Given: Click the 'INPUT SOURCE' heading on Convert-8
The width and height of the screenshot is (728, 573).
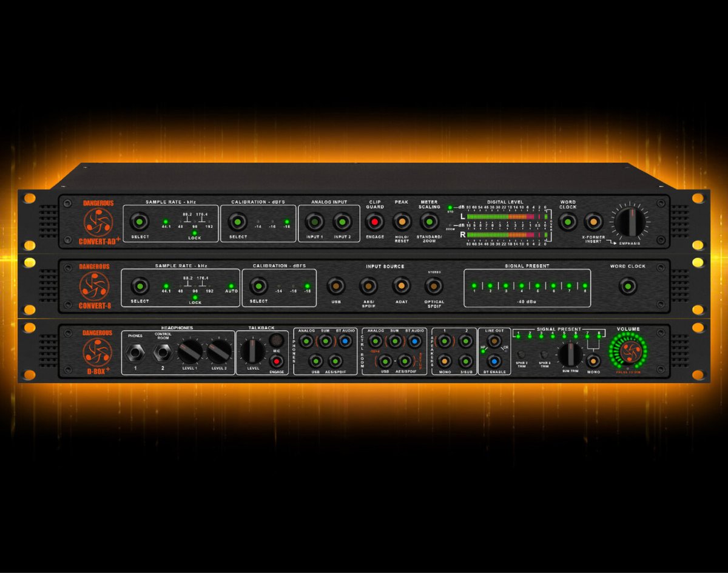Looking at the screenshot, I should coord(385,266).
